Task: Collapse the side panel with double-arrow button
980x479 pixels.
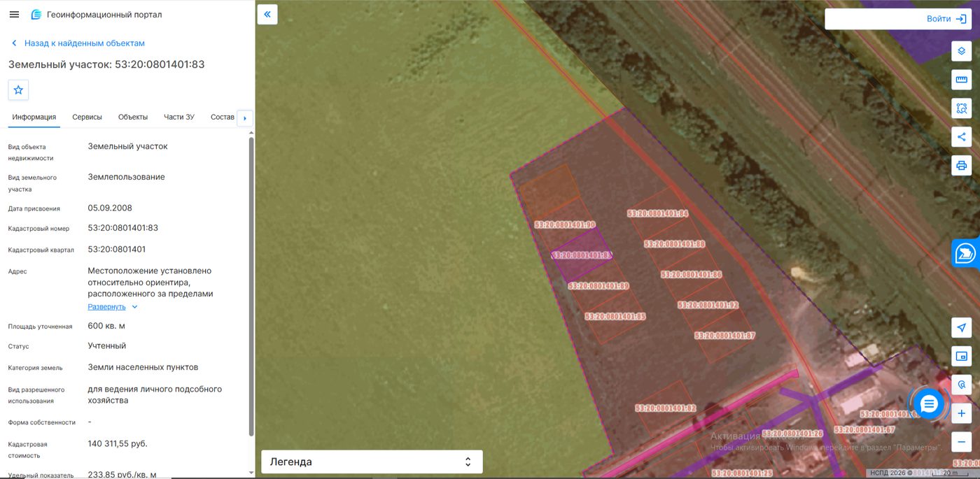Action: 267,14
